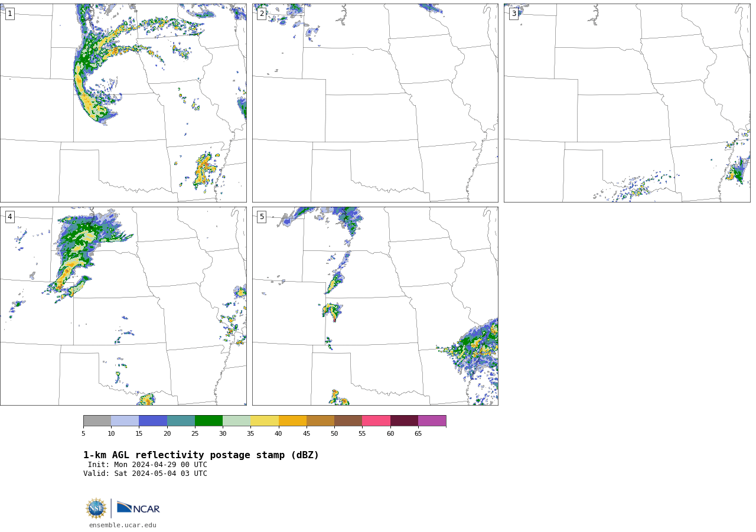Click the blue 15-20 dBZ swatch
The height and width of the screenshot is (532, 756).
(153, 421)
